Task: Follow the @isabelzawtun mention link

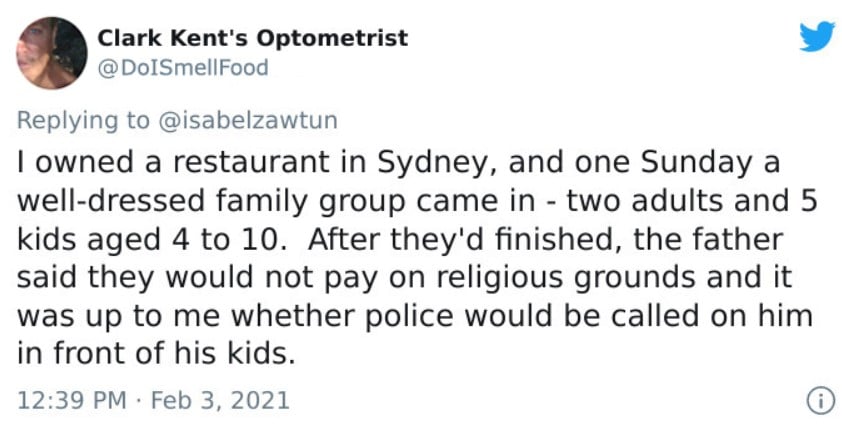Action: [x=248, y=120]
